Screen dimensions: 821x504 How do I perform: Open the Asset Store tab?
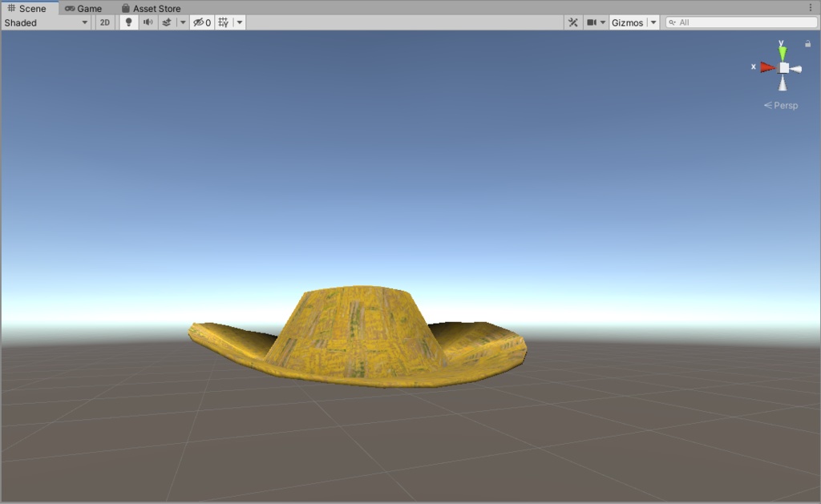coord(152,8)
